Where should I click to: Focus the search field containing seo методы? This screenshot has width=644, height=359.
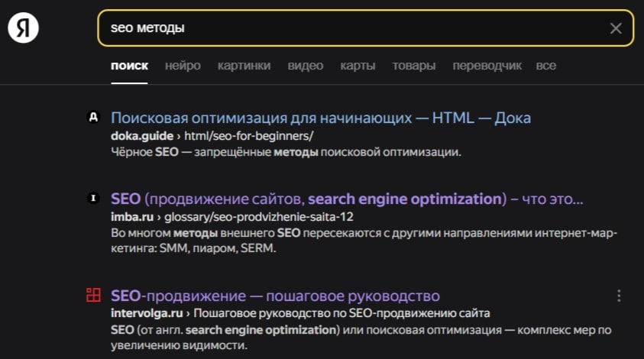click(x=365, y=28)
